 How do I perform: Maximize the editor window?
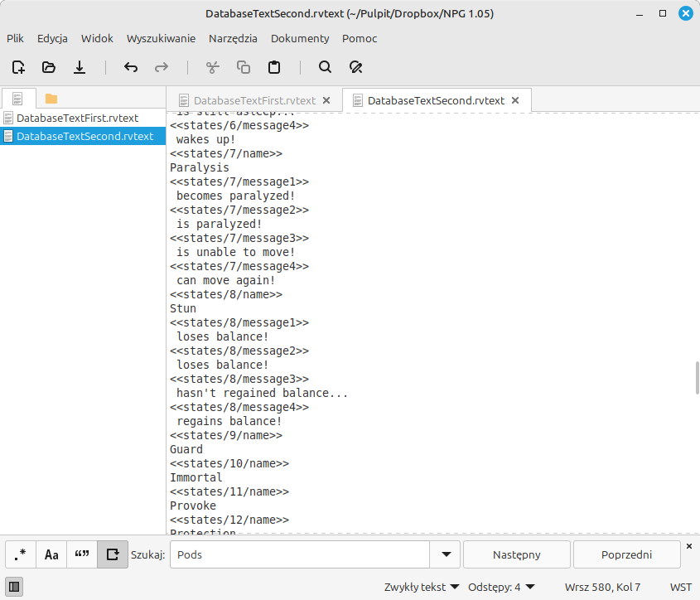coord(663,13)
